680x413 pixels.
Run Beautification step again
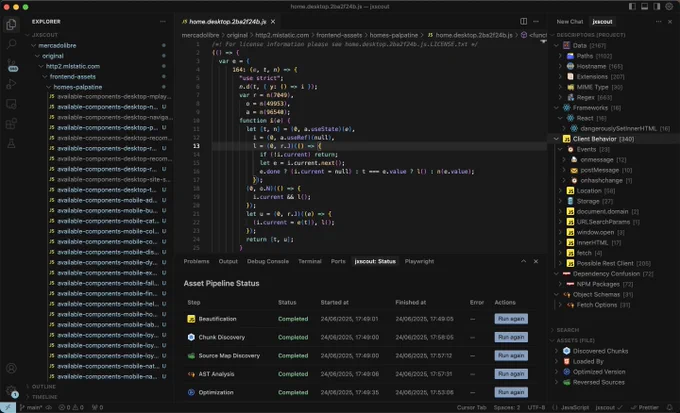pos(511,318)
